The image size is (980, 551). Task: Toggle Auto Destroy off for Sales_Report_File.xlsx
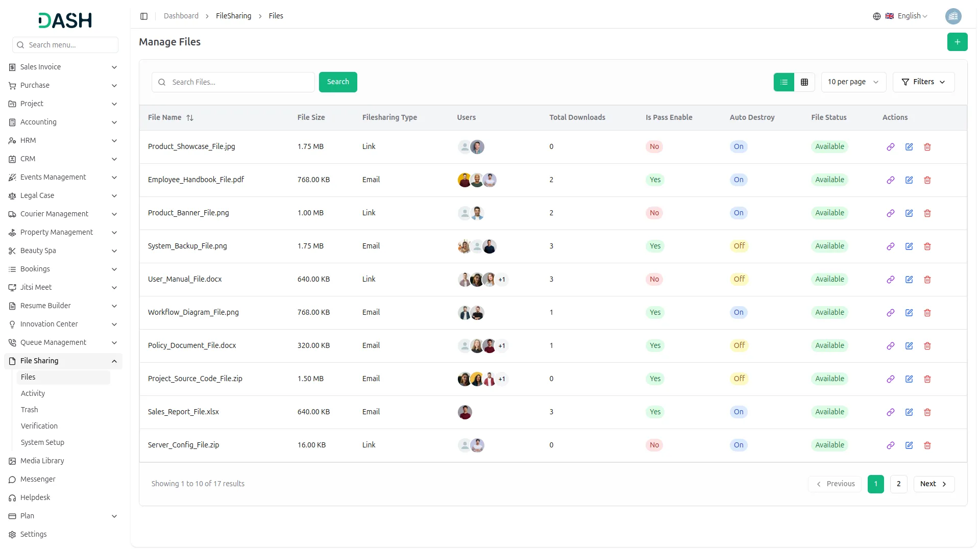[x=739, y=412]
